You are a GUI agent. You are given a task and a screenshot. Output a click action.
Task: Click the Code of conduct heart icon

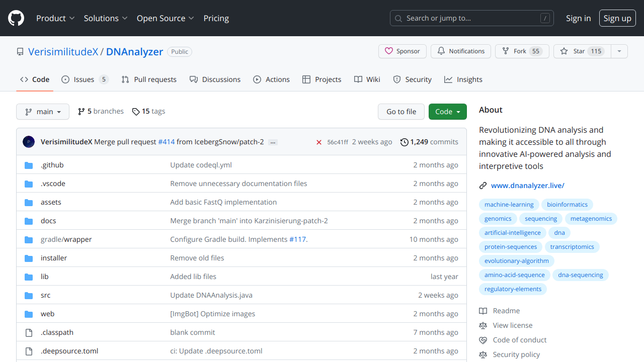pyautogui.click(x=483, y=340)
